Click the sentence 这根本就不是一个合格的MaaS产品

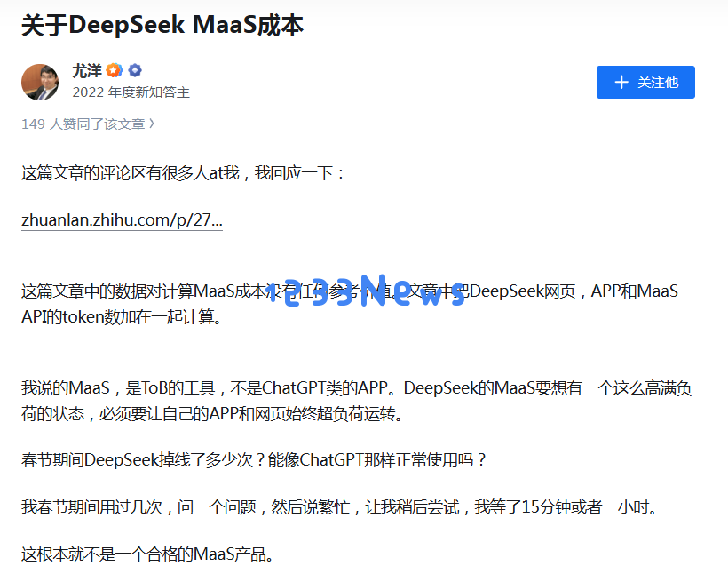pos(147,554)
